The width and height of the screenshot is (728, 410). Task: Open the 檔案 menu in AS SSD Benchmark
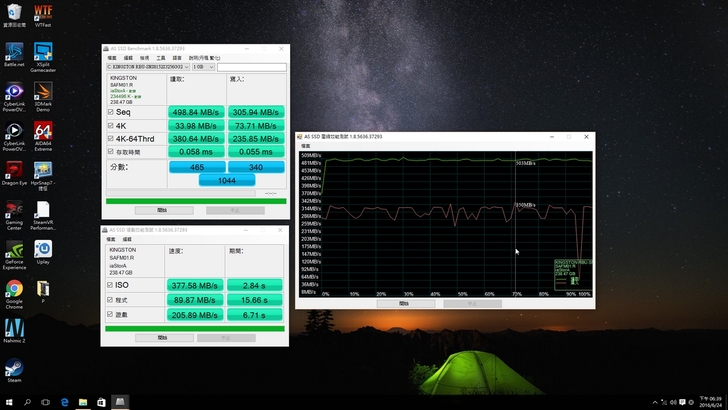[x=112, y=59]
